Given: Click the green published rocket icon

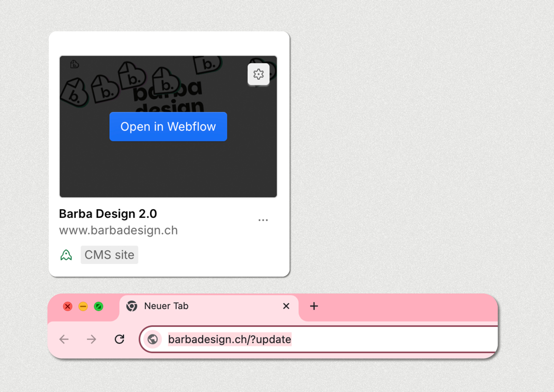Looking at the screenshot, I should (66, 255).
